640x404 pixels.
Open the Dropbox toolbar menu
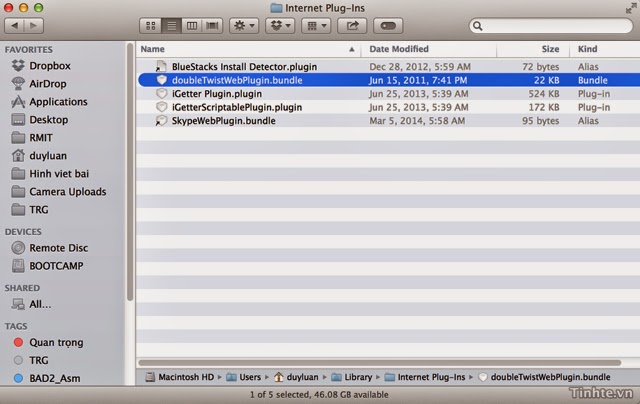click(280, 26)
